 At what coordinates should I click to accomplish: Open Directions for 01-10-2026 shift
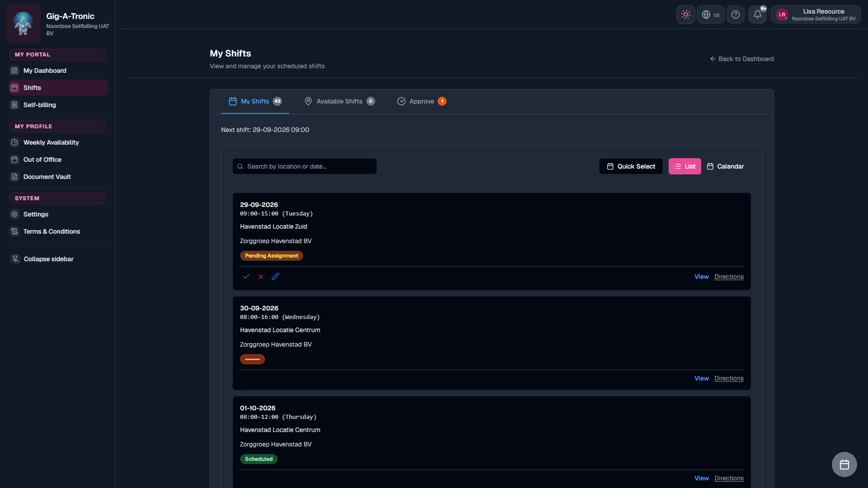(x=729, y=478)
